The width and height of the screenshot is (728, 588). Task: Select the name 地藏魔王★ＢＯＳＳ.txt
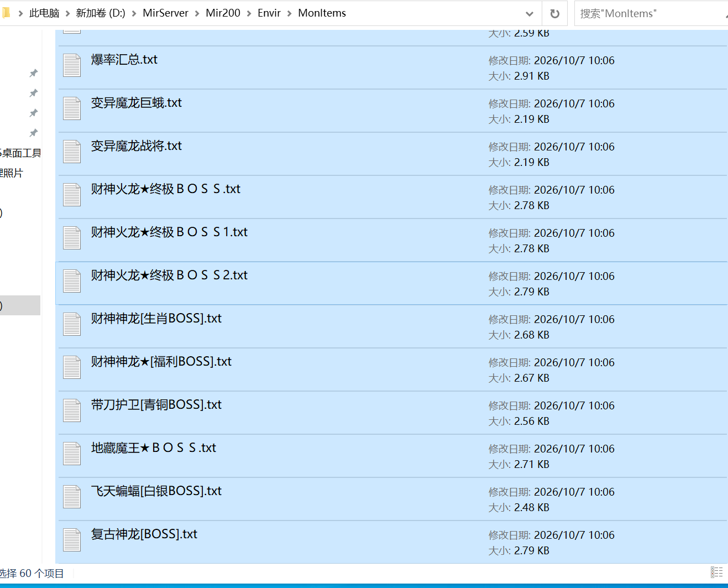tap(154, 448)
